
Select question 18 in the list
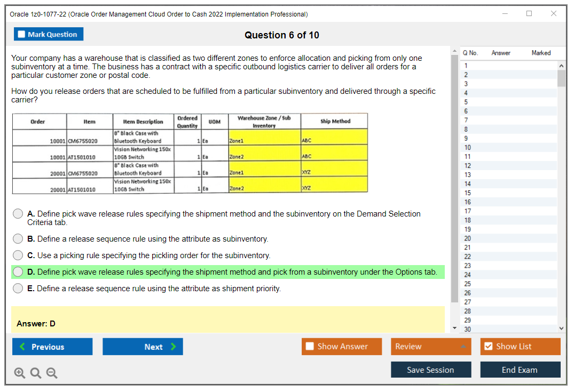pyautogui.click(x=509, y=220)
